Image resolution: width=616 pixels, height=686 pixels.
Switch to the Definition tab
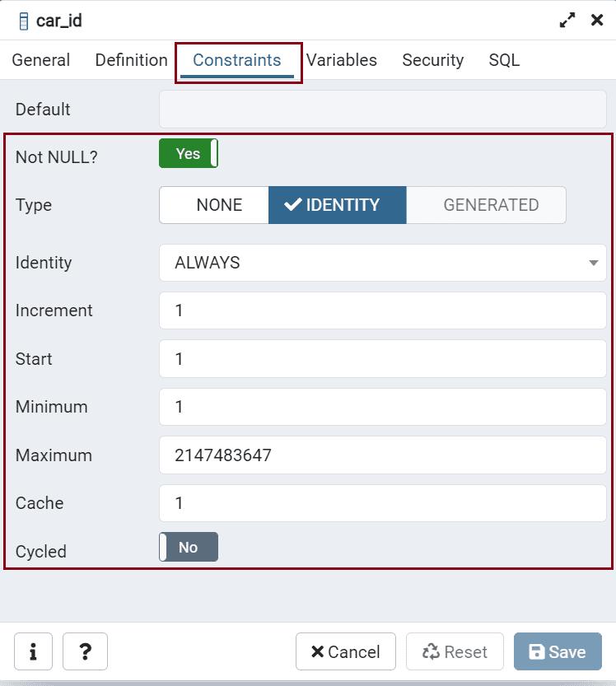pyautogui.click(x=131, y=60)
